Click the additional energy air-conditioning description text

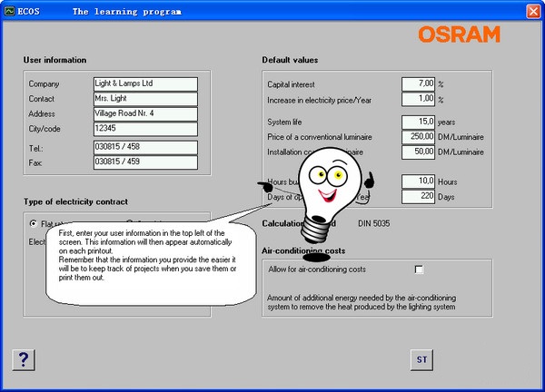(x=362, y=302)
